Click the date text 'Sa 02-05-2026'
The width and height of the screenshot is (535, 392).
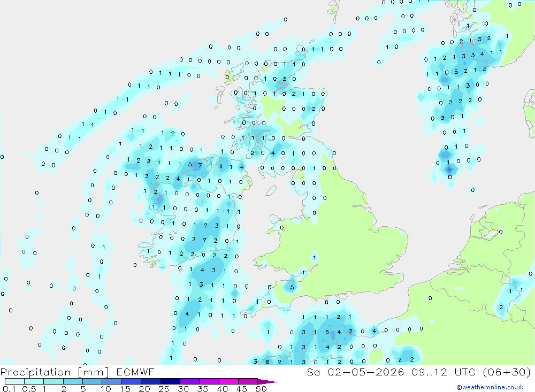355,372
